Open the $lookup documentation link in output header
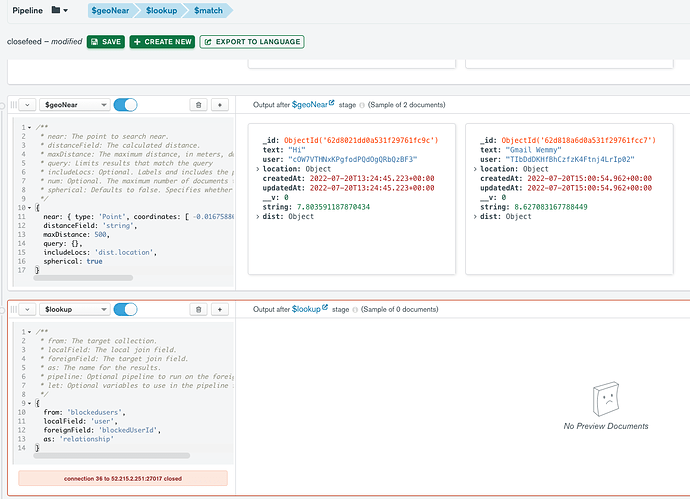 308,310
